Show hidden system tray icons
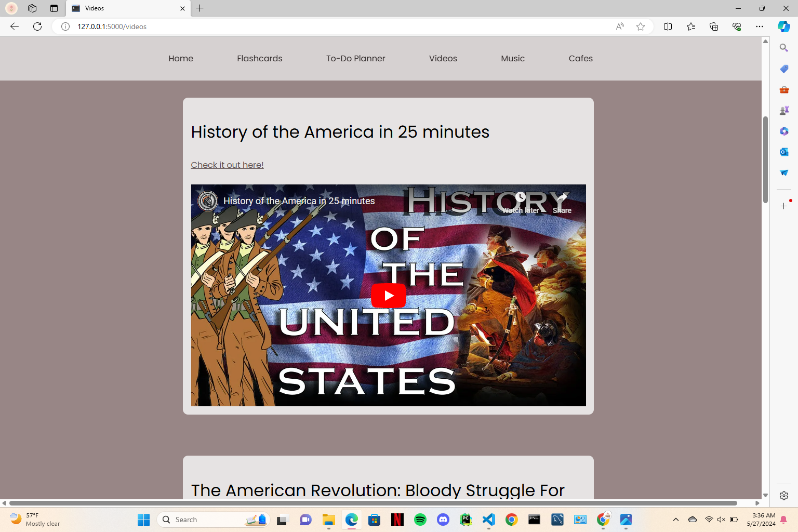The image size is (798, 532). click(676, 520)
